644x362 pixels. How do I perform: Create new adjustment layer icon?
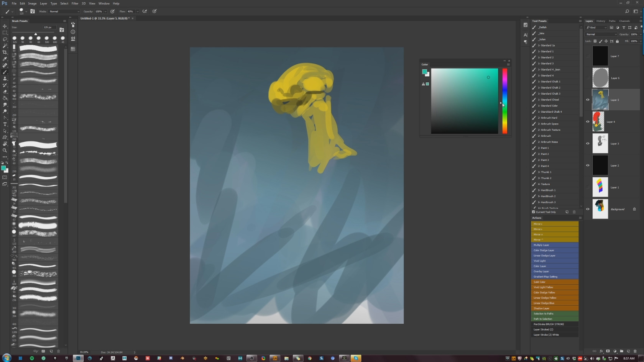[614, 351]
